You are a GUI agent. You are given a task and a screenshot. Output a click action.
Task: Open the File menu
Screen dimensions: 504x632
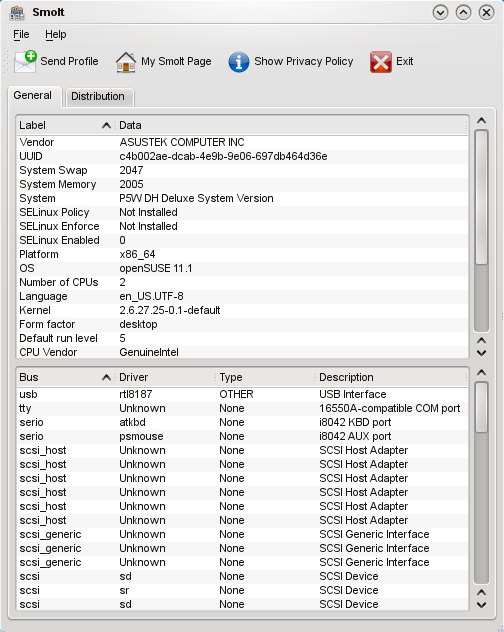tap(21, 34)
